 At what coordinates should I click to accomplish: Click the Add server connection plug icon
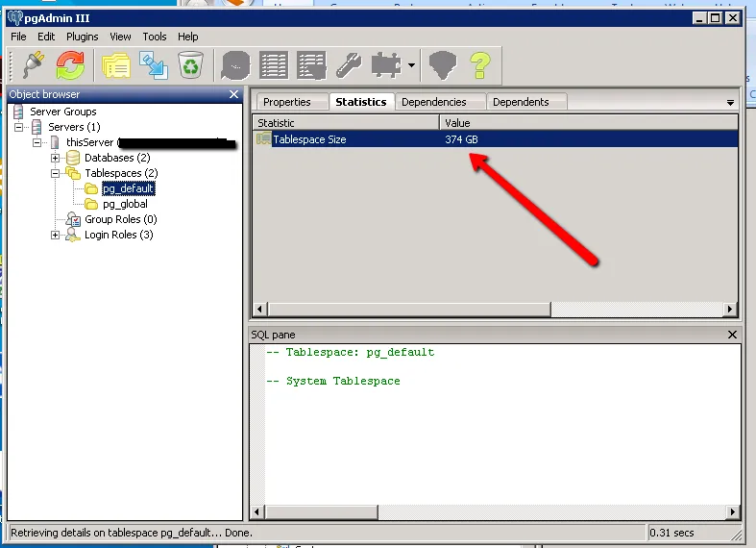tap(34, 65)
